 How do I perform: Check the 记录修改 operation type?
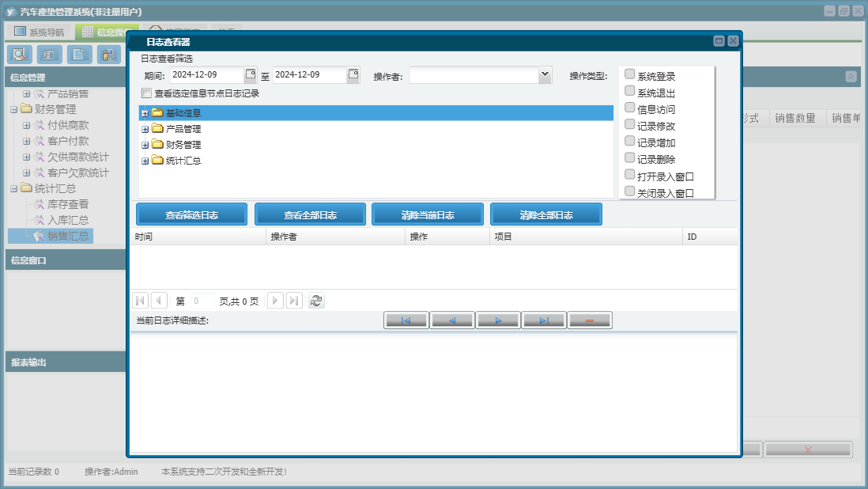(629, 124)
